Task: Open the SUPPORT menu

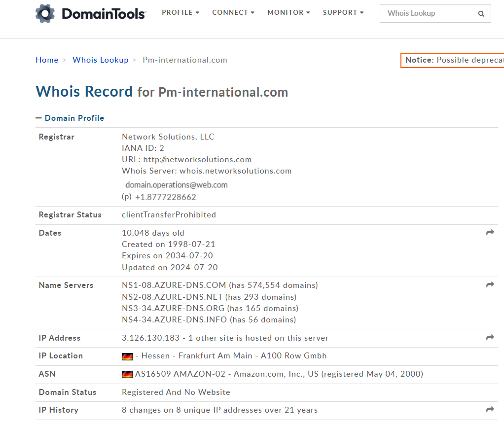Action: (343, 12)
